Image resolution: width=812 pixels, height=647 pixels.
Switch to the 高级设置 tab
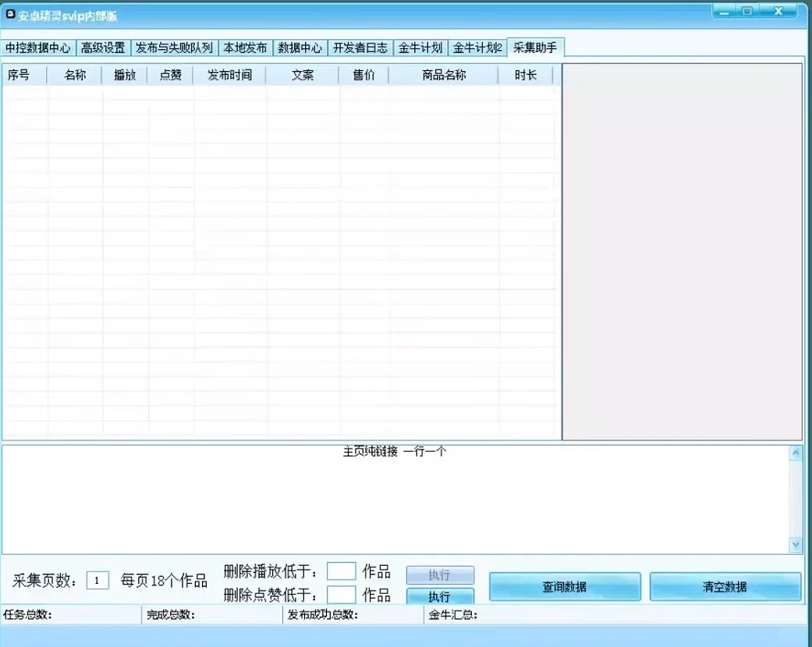pyautogui.click(x=104, y=47)
